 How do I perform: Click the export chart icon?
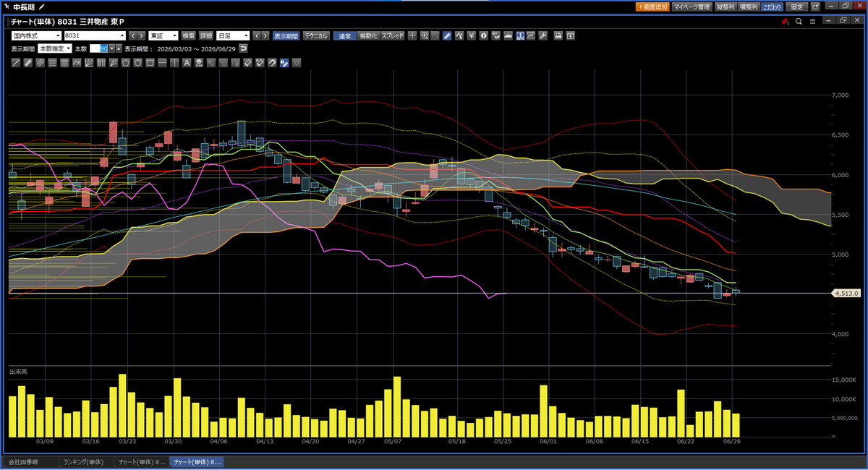(570, 35)
